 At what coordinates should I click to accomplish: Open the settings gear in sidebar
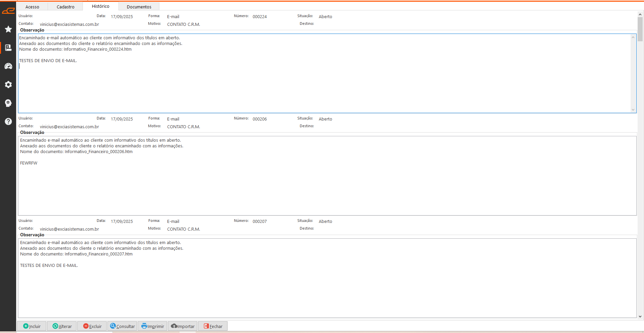(8, 85)
